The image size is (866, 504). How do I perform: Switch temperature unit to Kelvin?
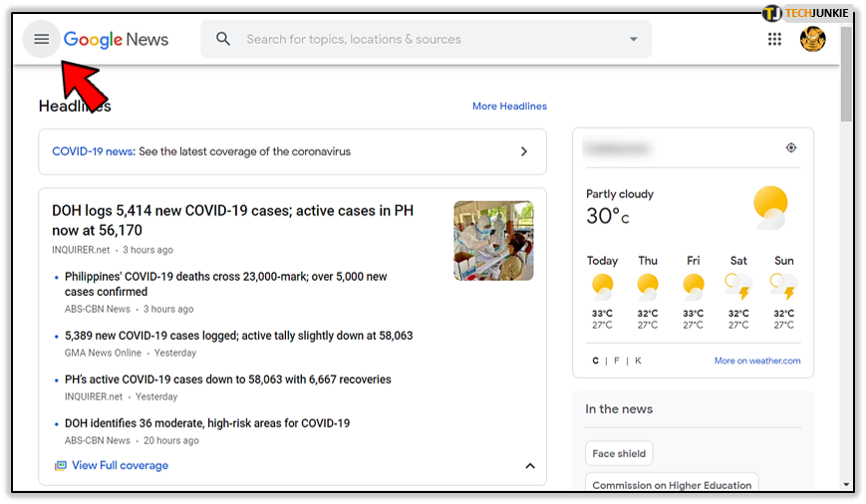tap(638, 361)
